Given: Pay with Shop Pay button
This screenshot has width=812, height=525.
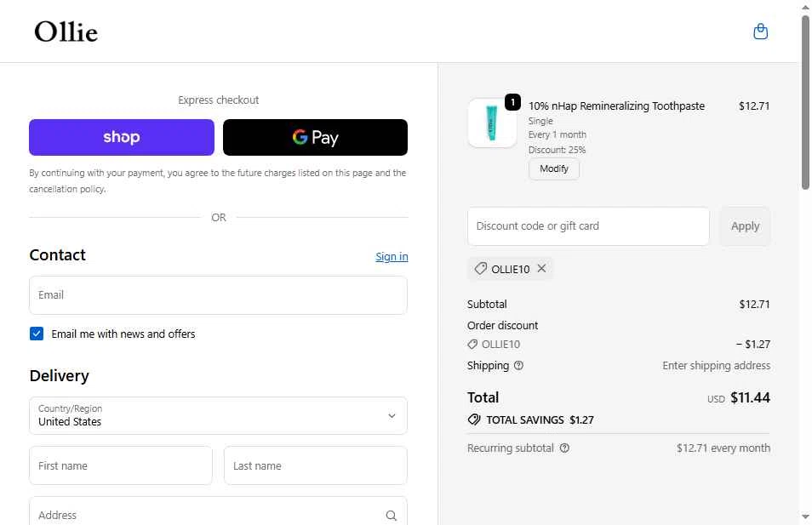Looking at the screenshot, I should [x=122, y=137].
